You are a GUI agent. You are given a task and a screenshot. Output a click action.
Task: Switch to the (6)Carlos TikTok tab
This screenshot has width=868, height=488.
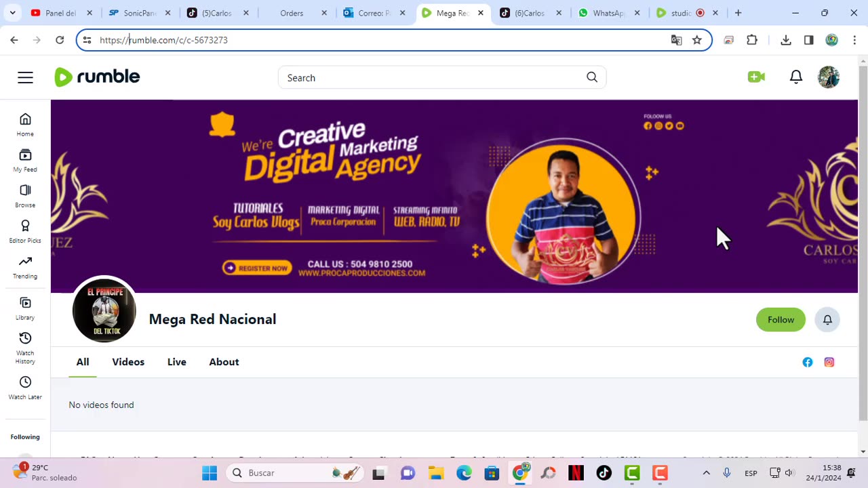[530, 13]
